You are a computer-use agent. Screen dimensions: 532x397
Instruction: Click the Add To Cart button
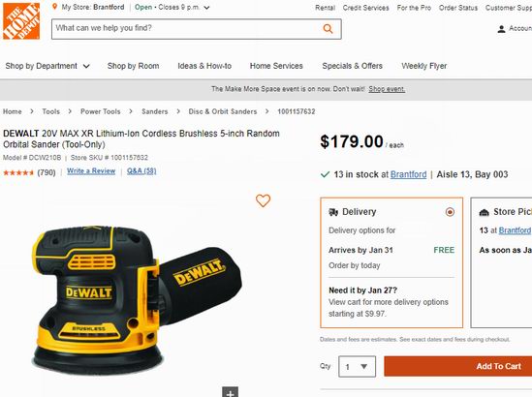pyautogui.click(x=458, y=366)
